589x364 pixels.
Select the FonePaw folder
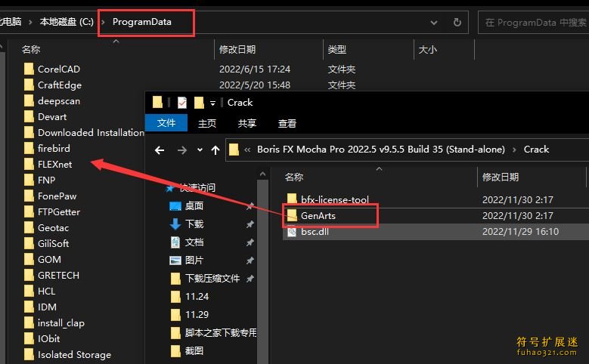point(50,196)
